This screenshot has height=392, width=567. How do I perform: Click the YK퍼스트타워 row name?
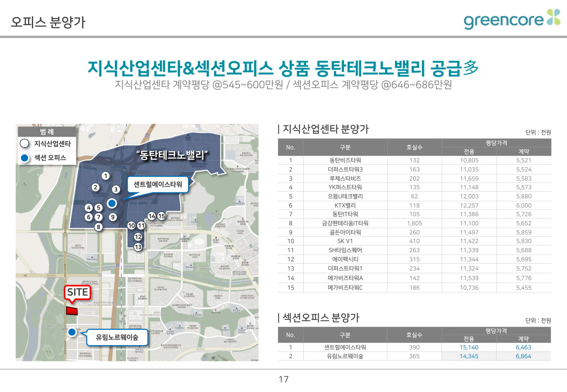click(x=345, y=187)
